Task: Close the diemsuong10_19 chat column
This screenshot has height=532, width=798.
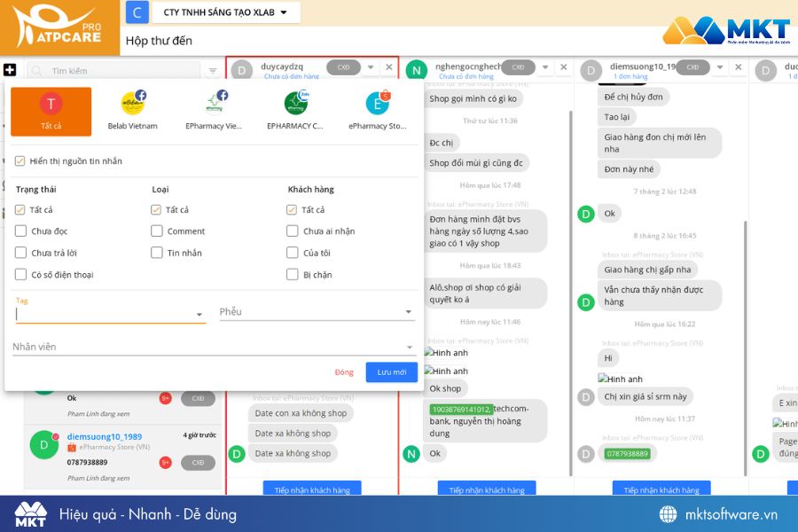Action: (x=738, y=67)
